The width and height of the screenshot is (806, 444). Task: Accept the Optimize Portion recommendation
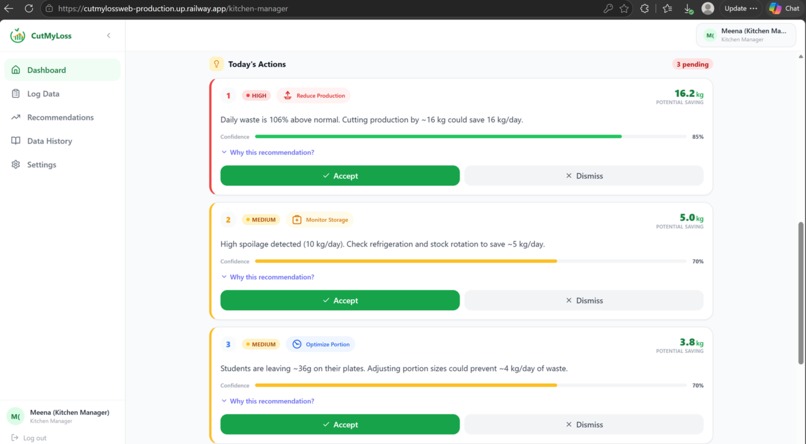click(x=340, y=424)
